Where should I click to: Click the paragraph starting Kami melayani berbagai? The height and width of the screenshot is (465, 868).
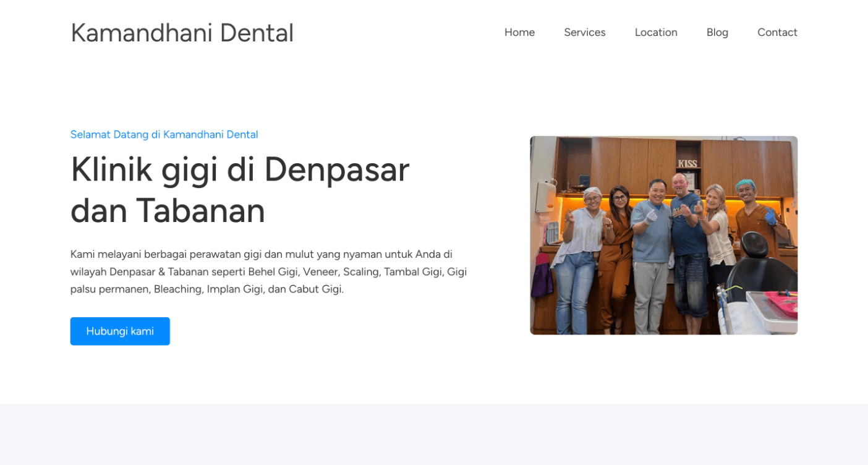coord(268,271)
